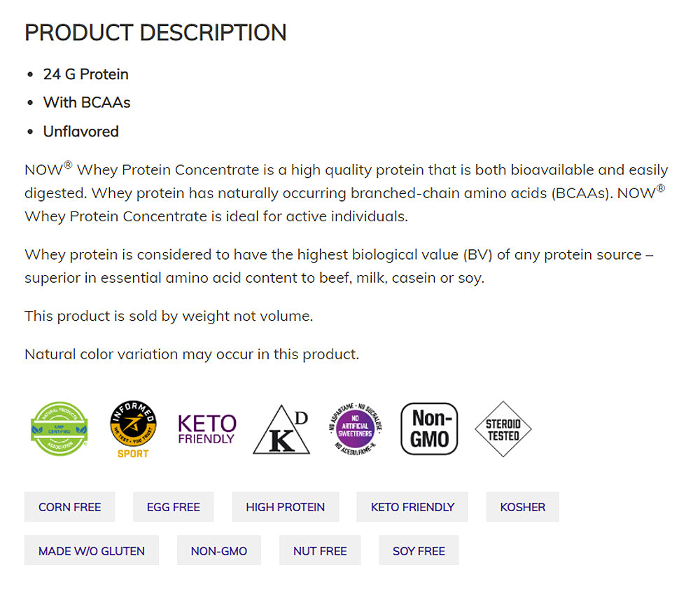
Task: Click the PRODUCT DESCRIPTION heading
Action: point(155,32)
